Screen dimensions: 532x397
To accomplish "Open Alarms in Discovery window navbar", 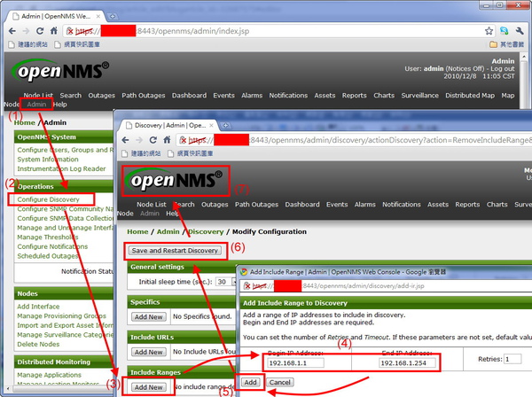I will click(364, 205).
